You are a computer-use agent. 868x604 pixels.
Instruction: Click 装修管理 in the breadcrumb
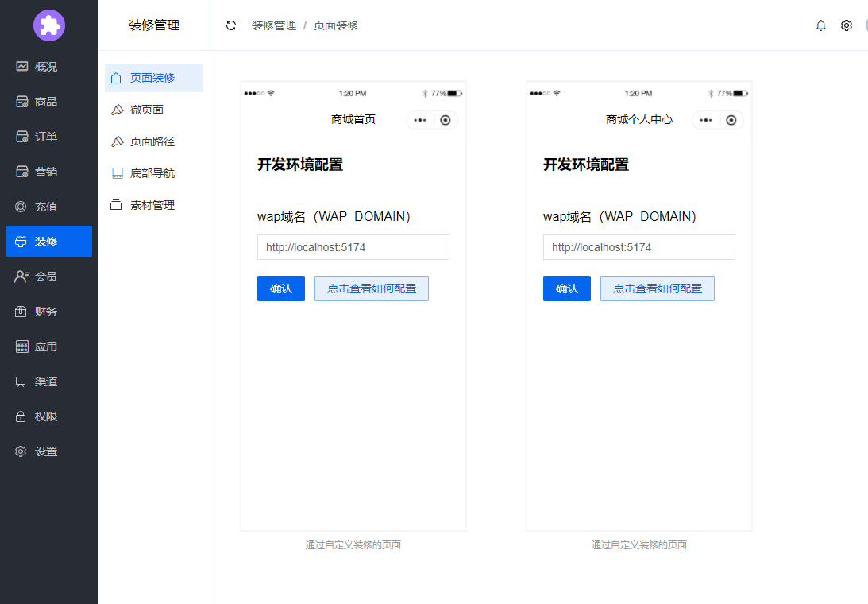(274, 25)
